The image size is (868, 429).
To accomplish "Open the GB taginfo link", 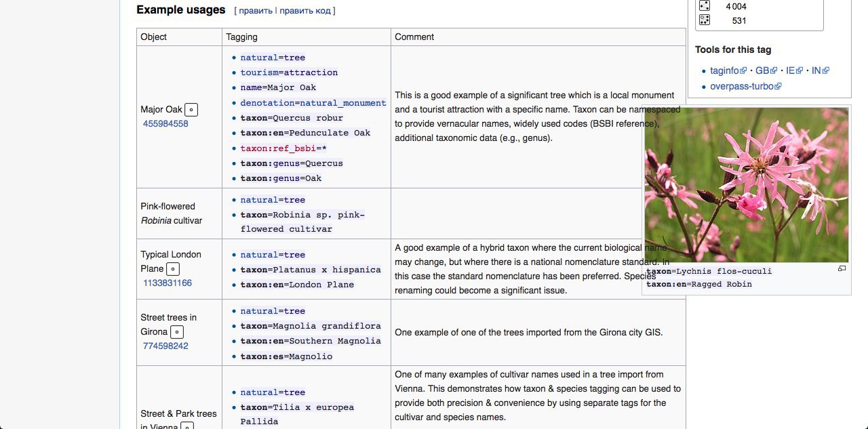I will click(x=762, y=70).
